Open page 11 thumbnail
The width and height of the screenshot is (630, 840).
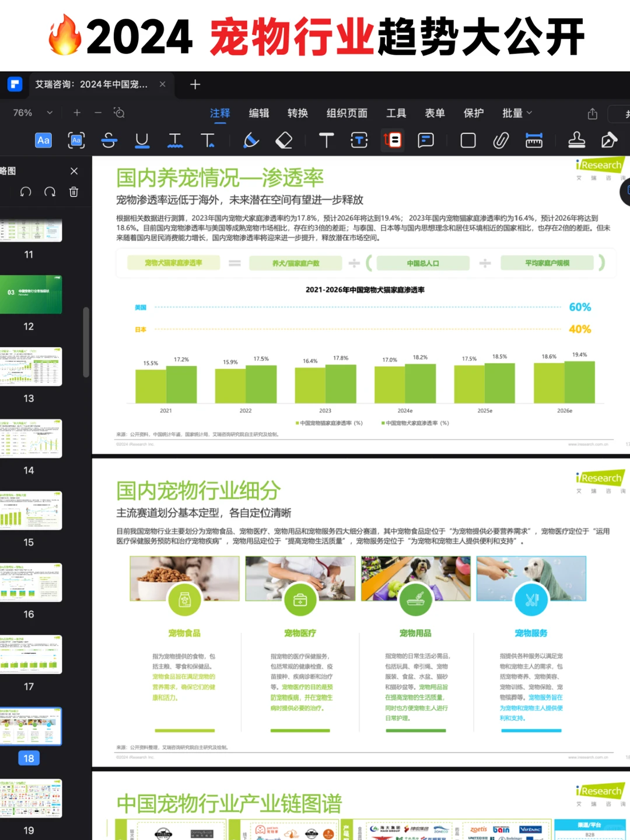click(x=31, y=230)
